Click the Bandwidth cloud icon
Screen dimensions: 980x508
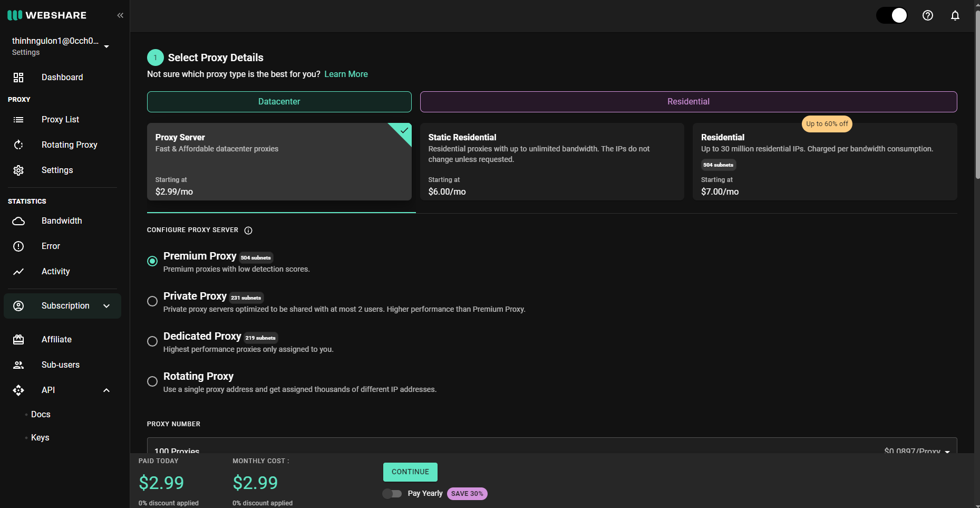pos(18,221)
